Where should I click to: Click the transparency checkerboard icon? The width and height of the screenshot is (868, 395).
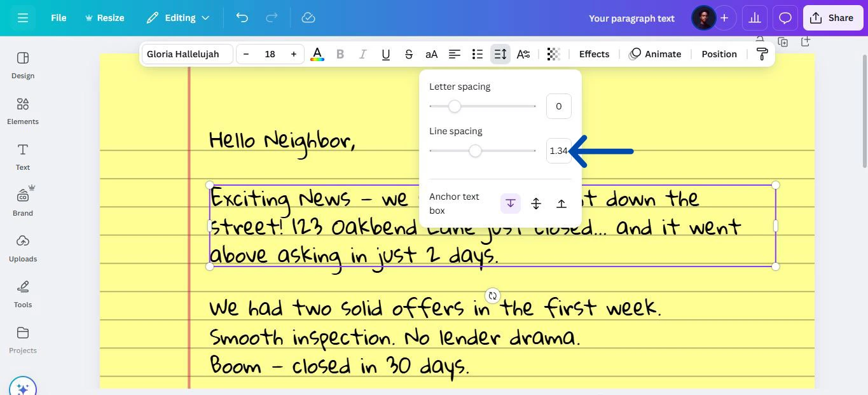(553, 54)
